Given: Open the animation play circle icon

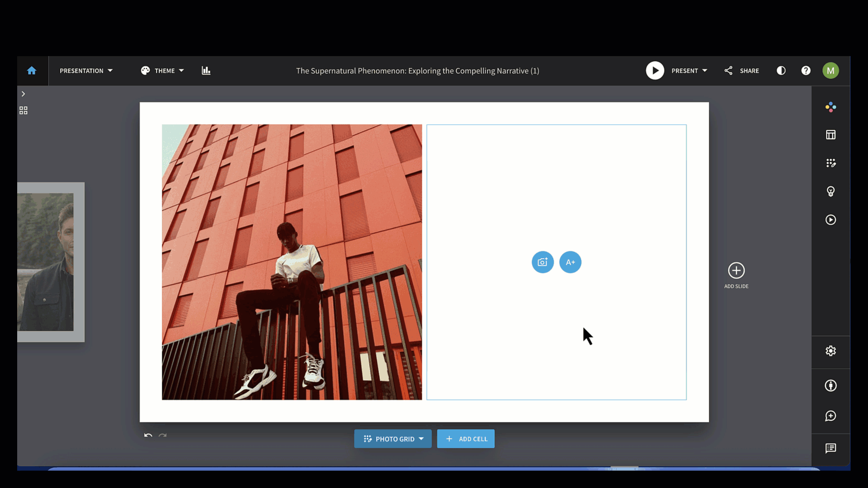Looking at the screenshot, I should coord(830,220).
